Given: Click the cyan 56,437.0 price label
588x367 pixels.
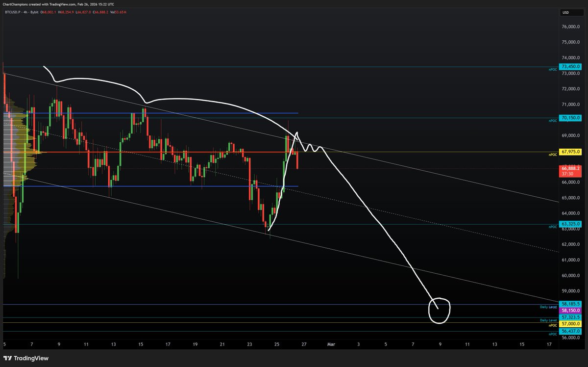Looking at the screenshot, I should [x=571, y=331].
